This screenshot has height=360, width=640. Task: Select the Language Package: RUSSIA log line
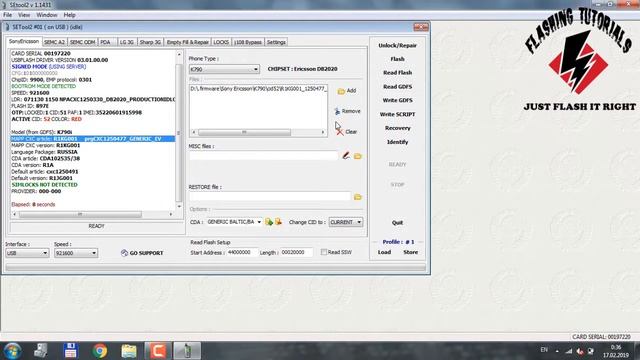(x=44, y=152)
